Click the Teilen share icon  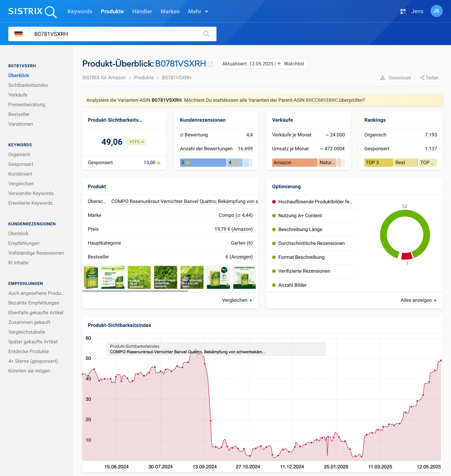pyautogui.click(x=422, y=78)
